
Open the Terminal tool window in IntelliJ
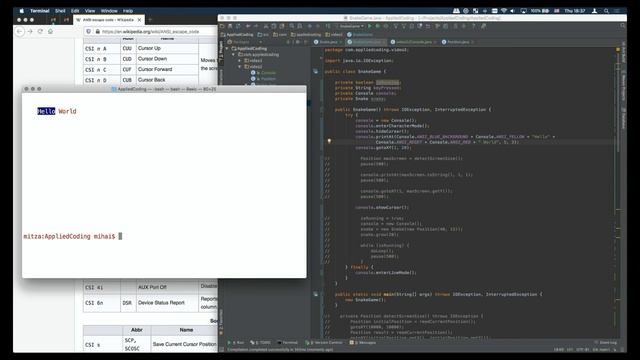pyautogui.click(x=287, y=342)
